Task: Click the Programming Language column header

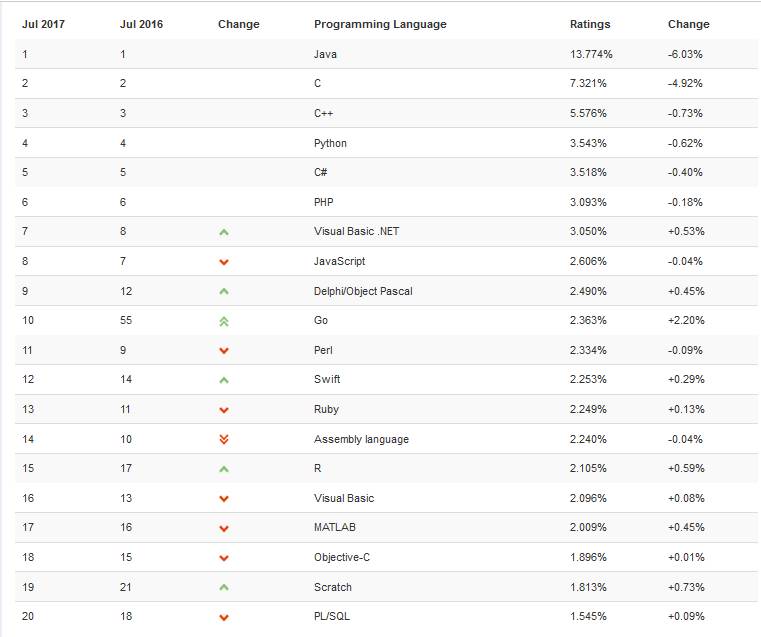Action: pos(380,24)
